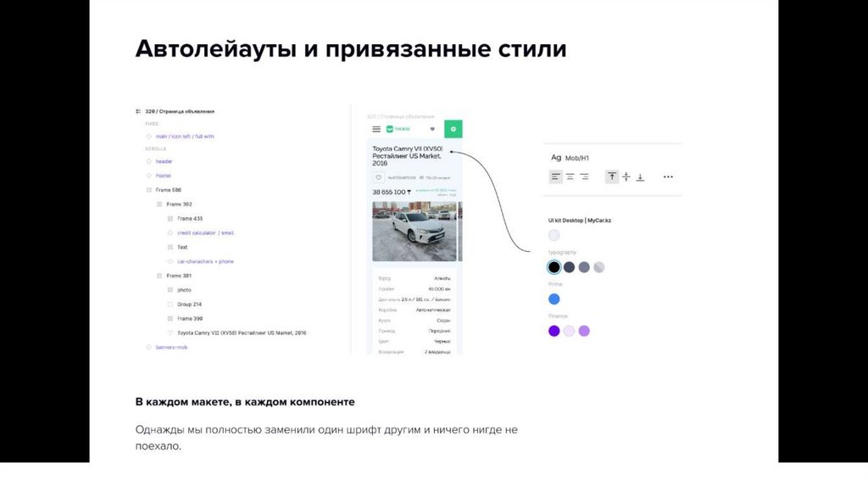
Task: Pick the light purple Finance swatch
Action: 584,331
